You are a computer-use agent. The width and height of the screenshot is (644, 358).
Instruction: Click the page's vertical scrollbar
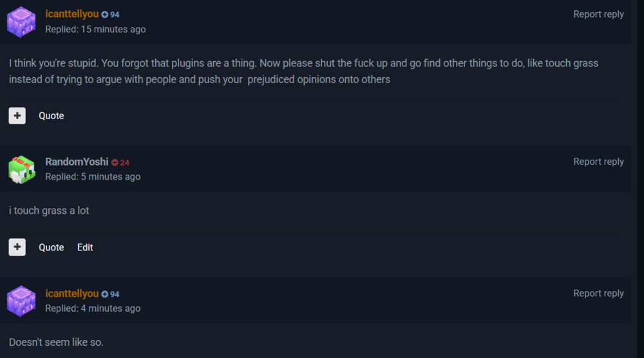coord(640,179)
